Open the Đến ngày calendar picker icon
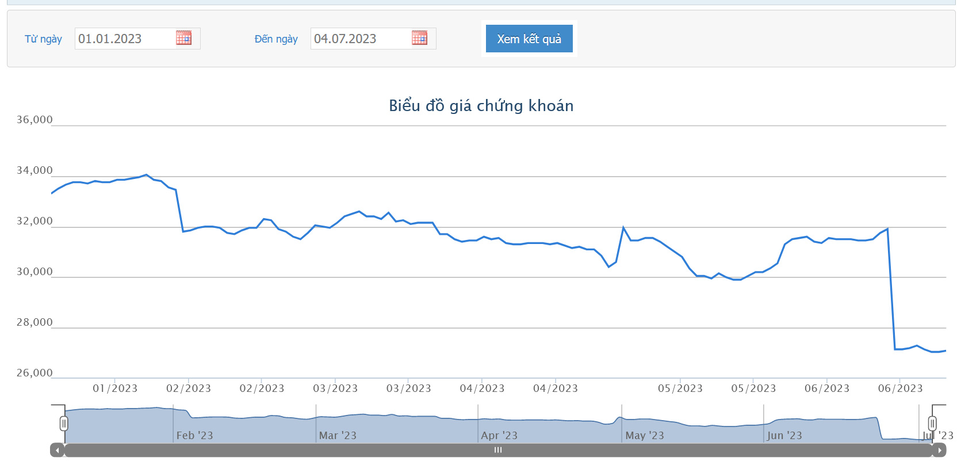The image size is (980, 465). pos(419,38)
